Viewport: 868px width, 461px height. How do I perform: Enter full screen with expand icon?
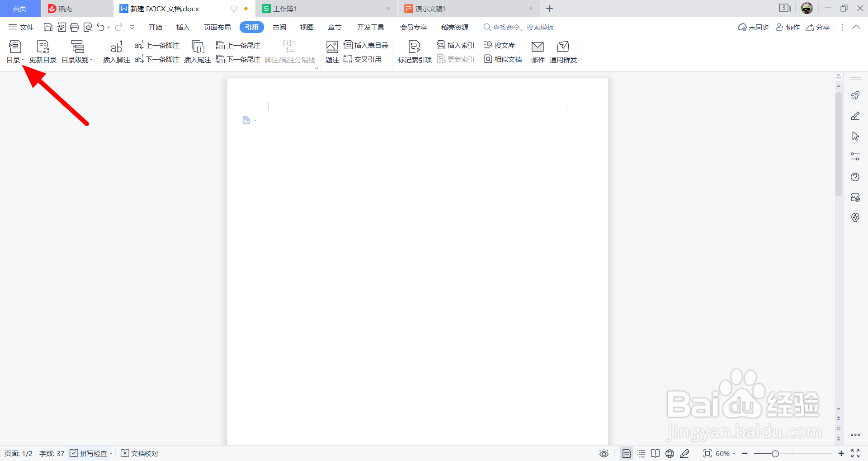855,453
